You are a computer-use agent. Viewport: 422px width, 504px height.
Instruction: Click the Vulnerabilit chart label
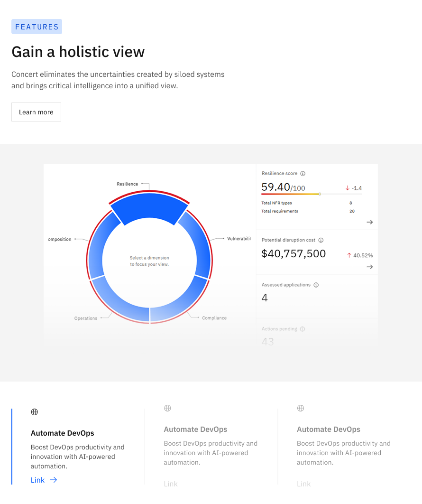239,239
